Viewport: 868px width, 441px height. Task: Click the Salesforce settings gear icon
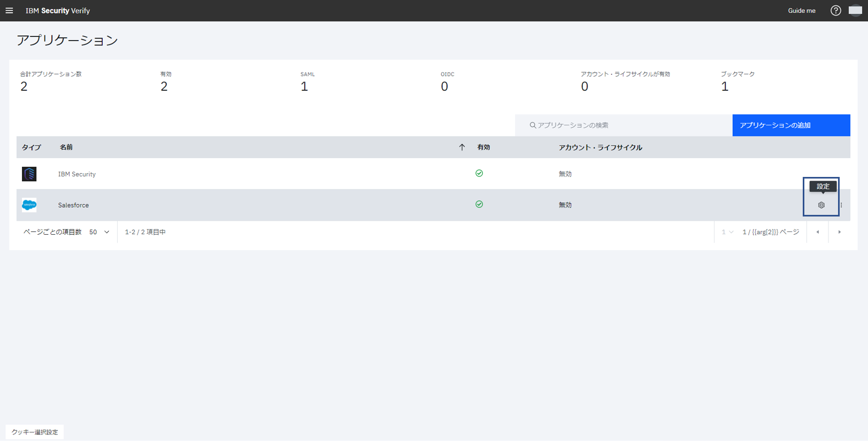821,205
